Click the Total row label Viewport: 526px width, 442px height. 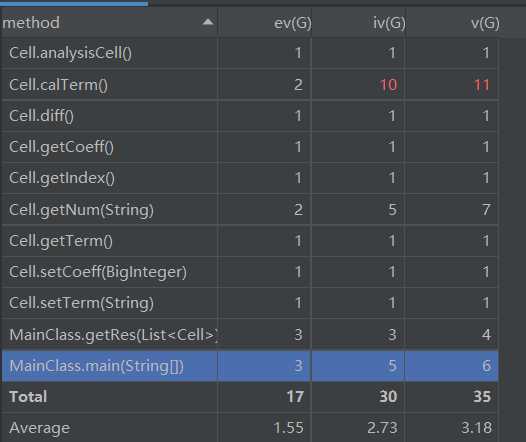(28, 397)
